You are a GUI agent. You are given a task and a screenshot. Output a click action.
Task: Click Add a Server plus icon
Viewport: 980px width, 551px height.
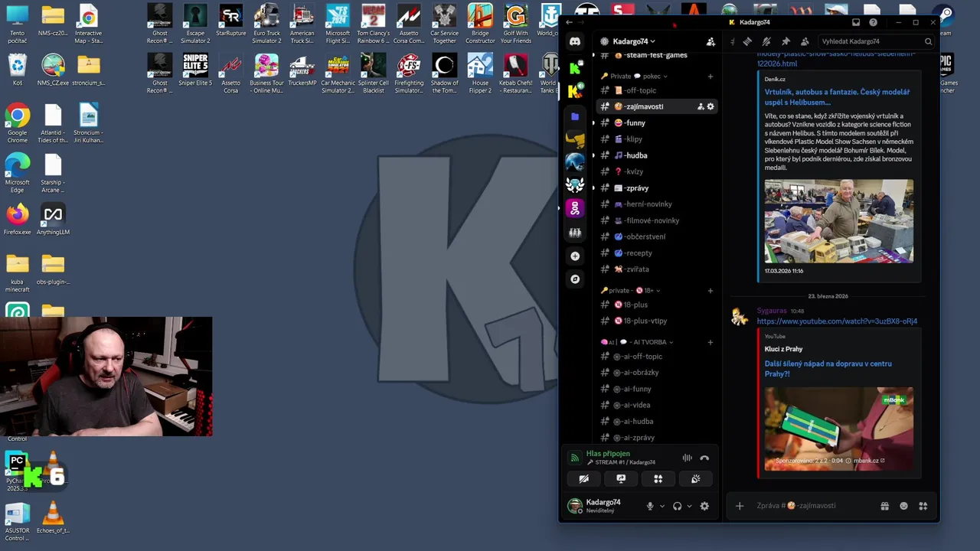(x=575, y=256)
